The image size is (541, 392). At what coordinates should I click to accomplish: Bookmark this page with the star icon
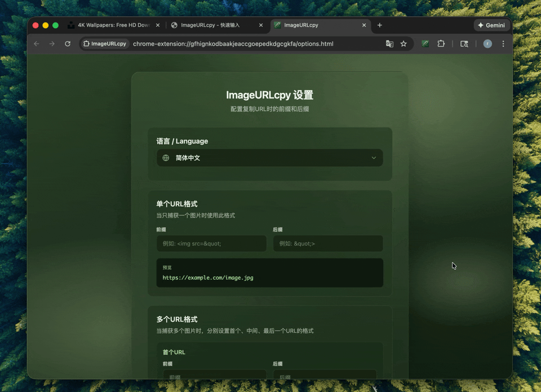(403, 44)
